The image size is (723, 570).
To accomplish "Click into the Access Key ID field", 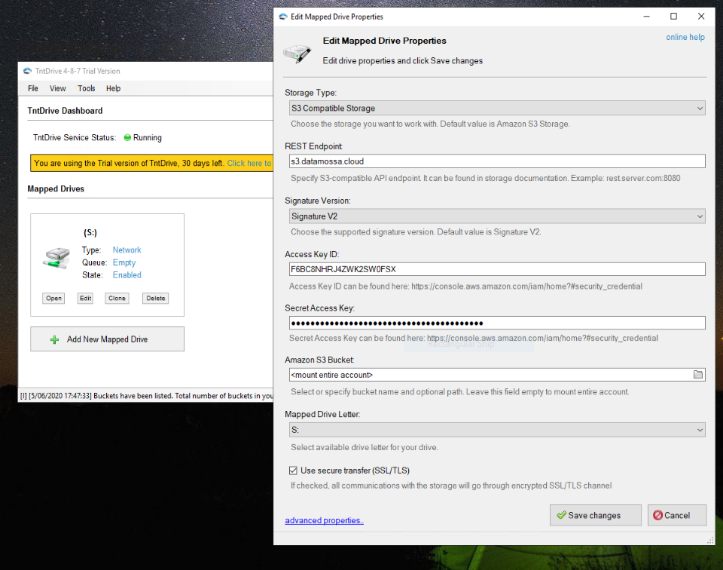I will [x=497, y=269].
